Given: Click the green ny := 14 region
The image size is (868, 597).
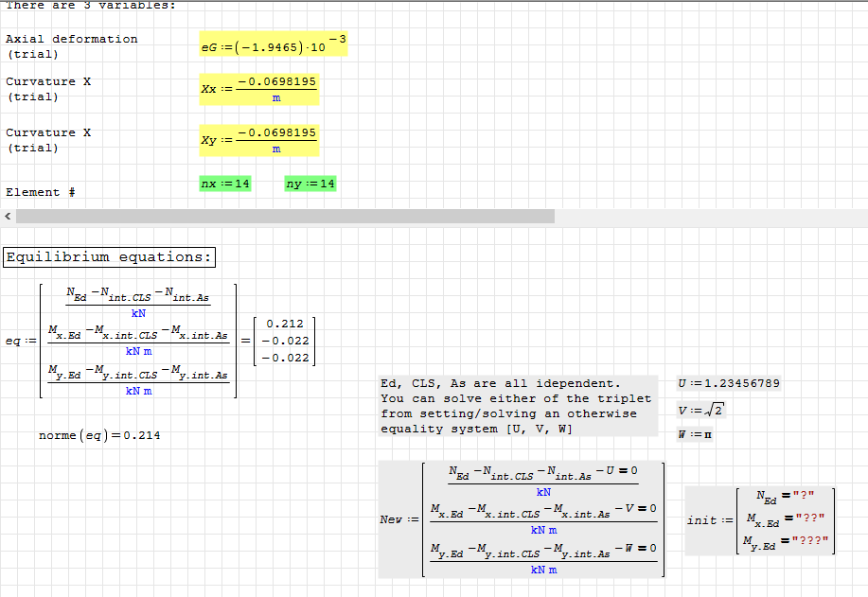Looking at the screenshot, I should click(310, 184).
